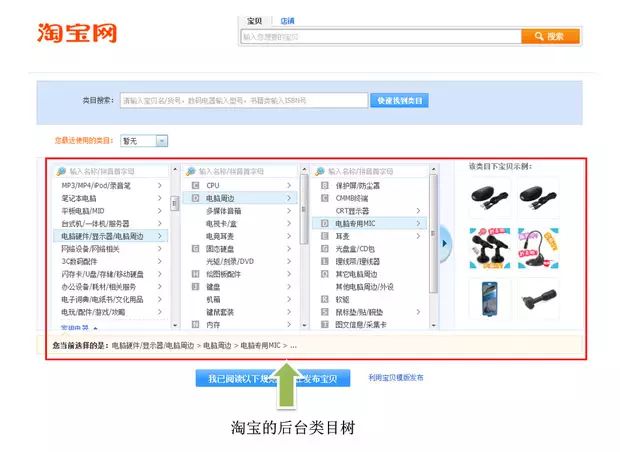Image resolution: width=620 pixels, height=452 pixels.
Task: Click the orange 搜索 button
Action: [x=550, y=36]
